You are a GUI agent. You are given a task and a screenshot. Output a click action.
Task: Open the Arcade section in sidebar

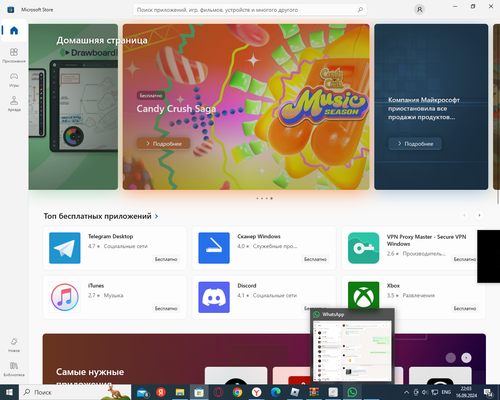pyautogui.click(x=14, y=103)
